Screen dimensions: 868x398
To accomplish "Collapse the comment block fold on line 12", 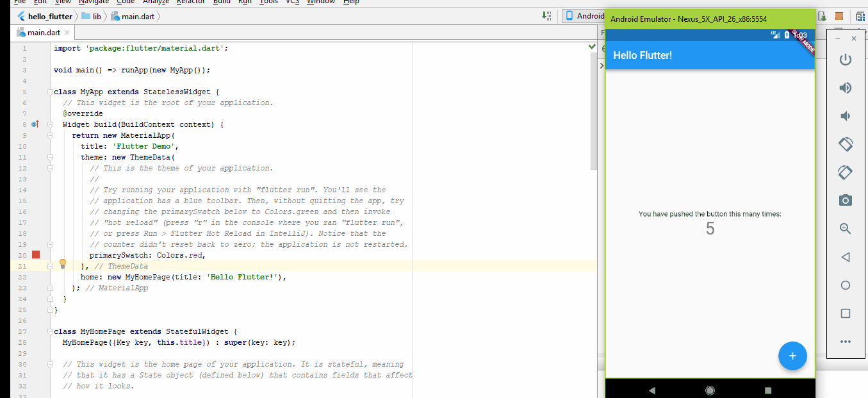I will pos(50,168).
